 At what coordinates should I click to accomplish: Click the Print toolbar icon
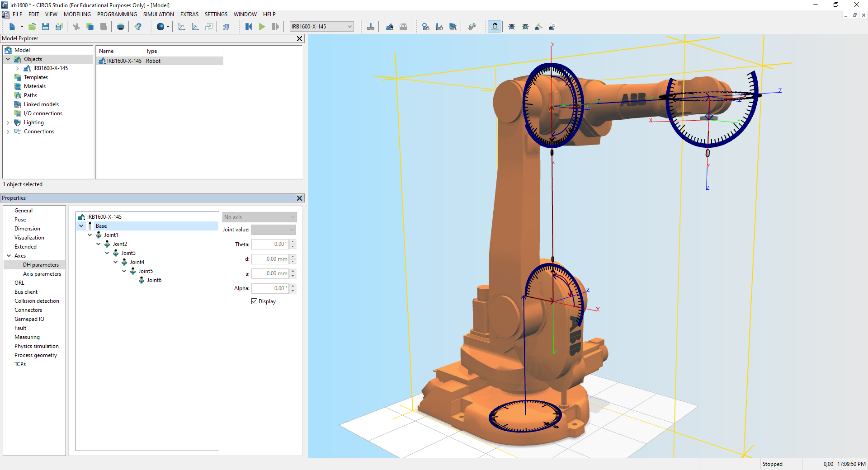coord(121,27)
